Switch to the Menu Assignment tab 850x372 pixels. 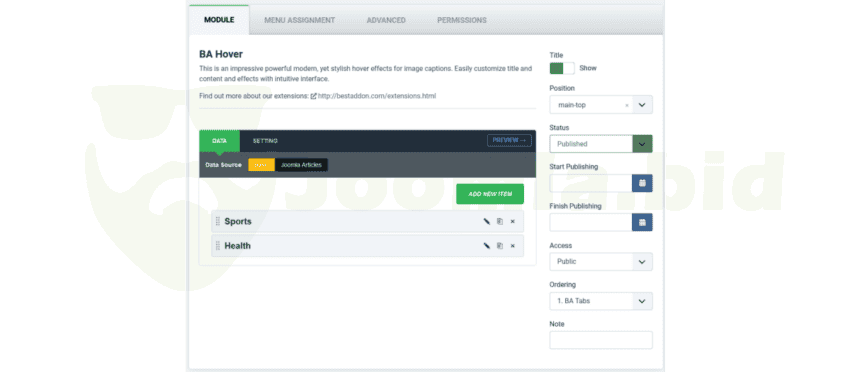[x=300, y=20]
